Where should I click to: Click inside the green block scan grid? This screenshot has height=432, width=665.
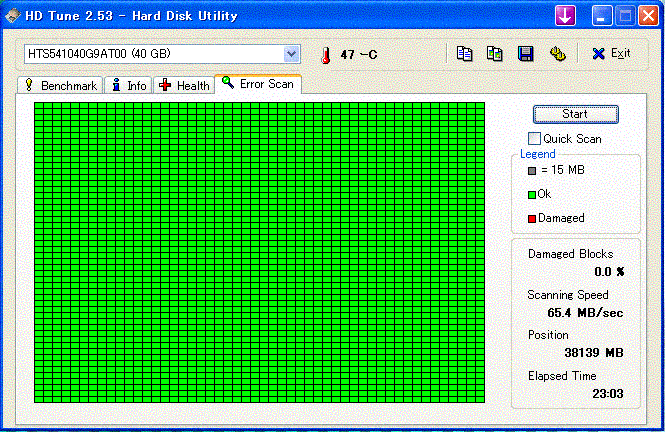pyautogui.click(x=260, y=252)
